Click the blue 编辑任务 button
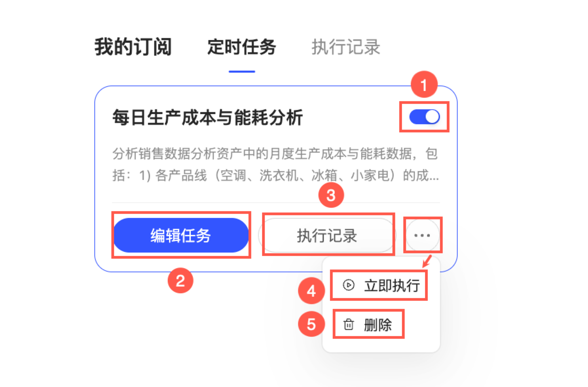 click(x=181, y=235)
